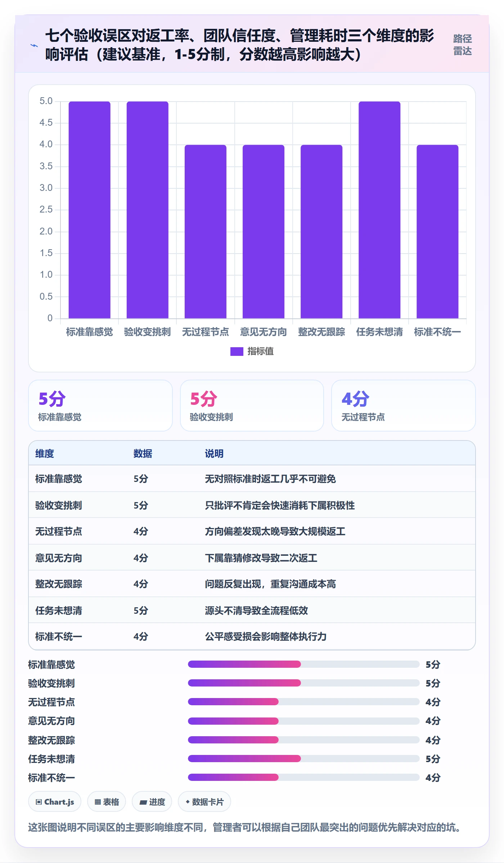Screen dimensions: 504x863
Task: Click the 任务未想清 x-axis label
Action: [379, 332]
